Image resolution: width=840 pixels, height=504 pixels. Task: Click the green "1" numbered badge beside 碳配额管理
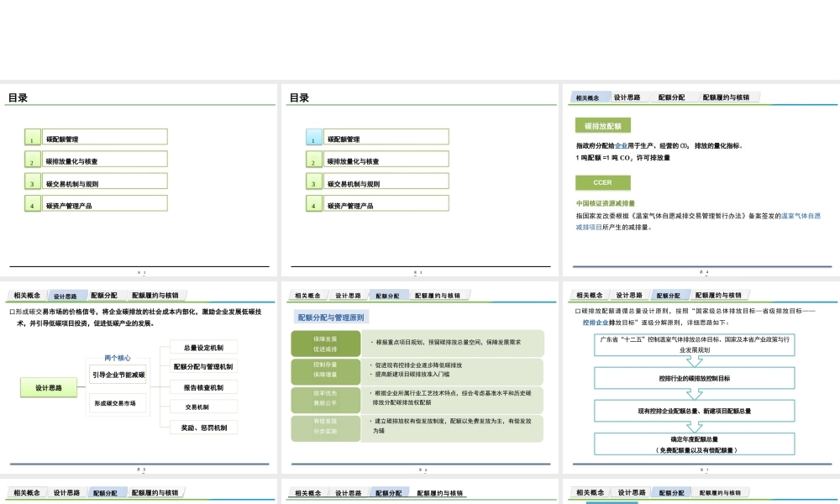coord(32,136)
